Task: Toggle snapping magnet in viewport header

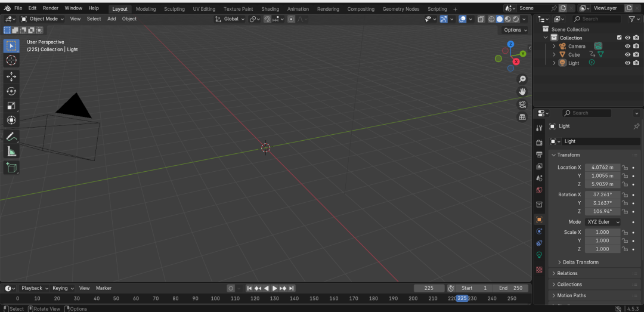Action: (267, 19)
